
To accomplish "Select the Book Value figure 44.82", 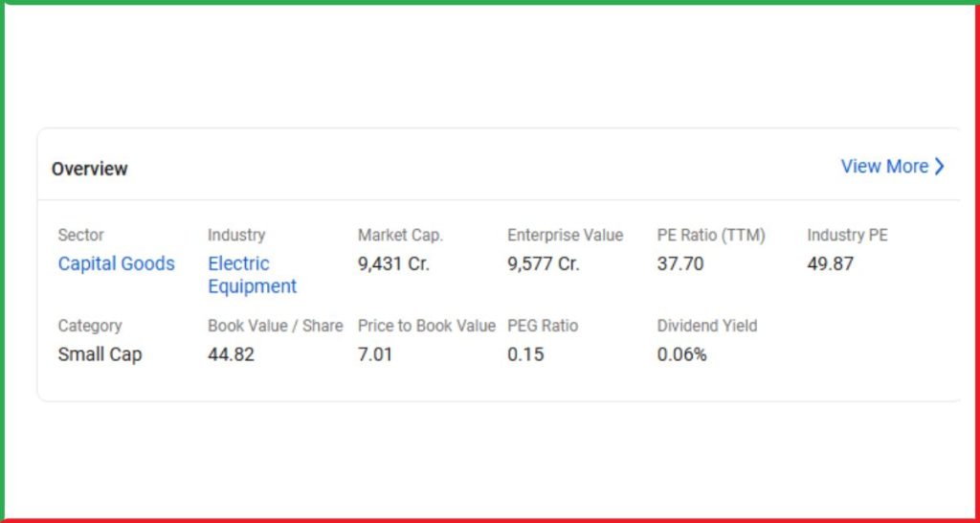I will [232, 354].
